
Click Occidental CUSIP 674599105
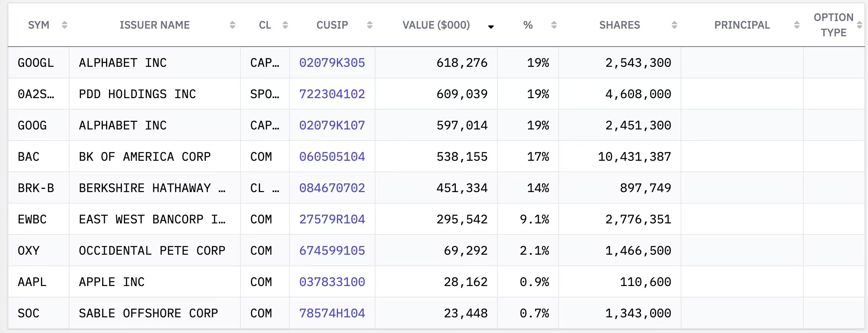[332, 251]
